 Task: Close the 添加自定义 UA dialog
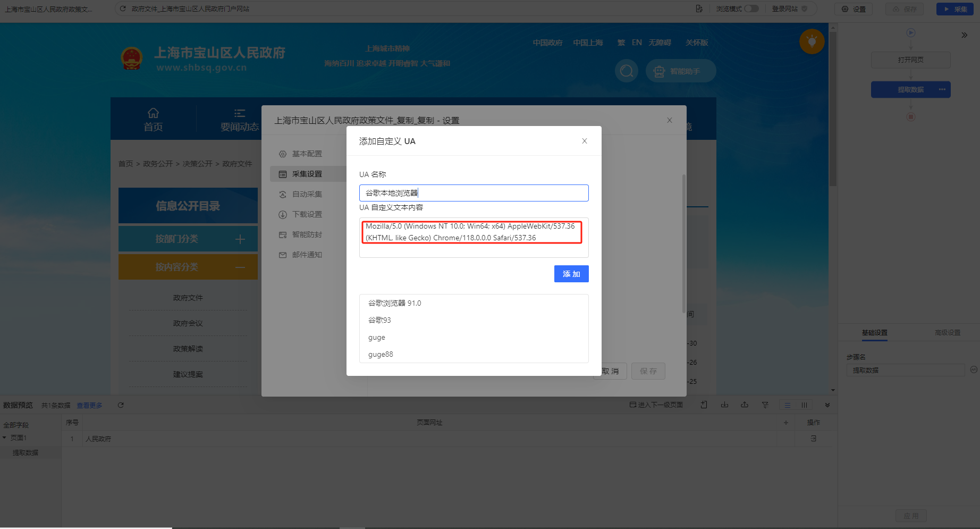click(584, 141)
